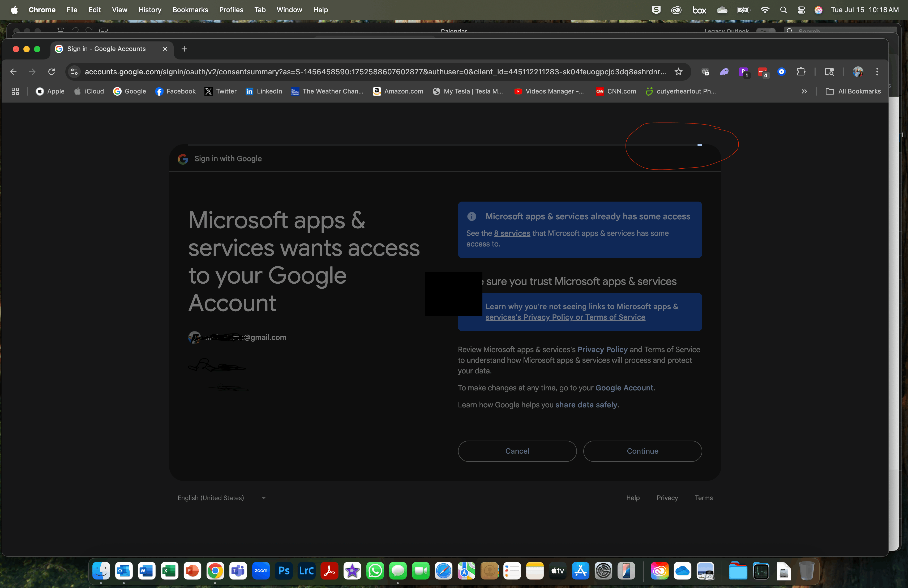
Task: Click the Chrome profile avatar
Action: tap(858, 72)
